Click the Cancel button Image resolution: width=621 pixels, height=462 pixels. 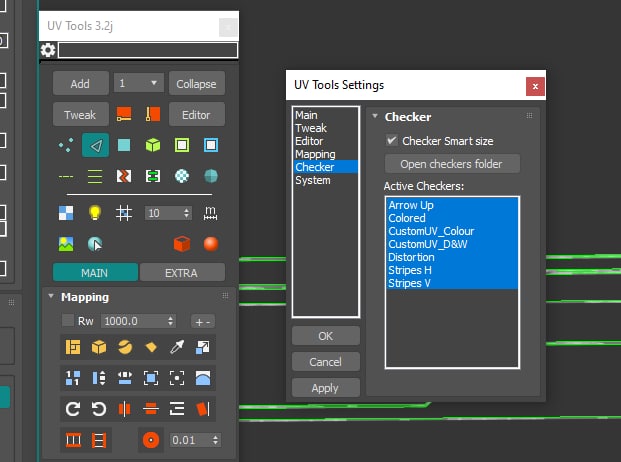(x=326, y=361)
